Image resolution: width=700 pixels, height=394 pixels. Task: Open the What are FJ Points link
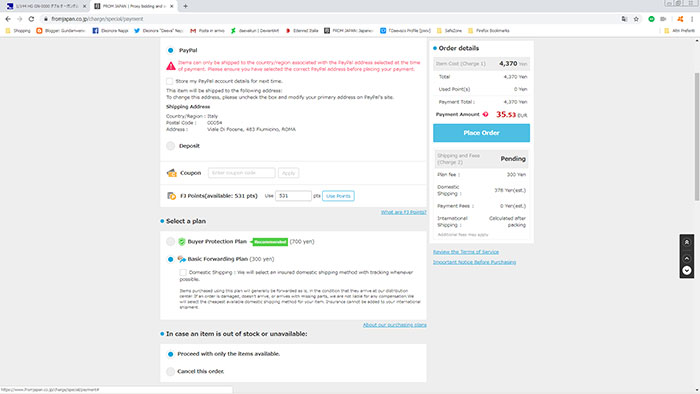(404, 212)
